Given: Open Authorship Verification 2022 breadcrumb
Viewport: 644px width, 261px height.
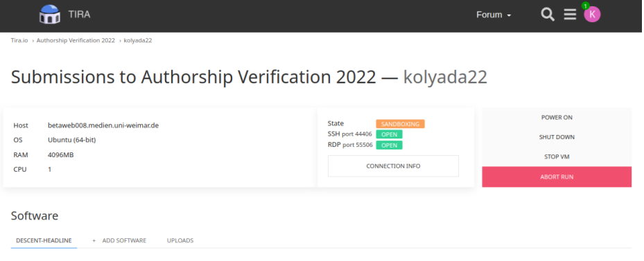Looking at the screenshot, I should coord(76,41).
